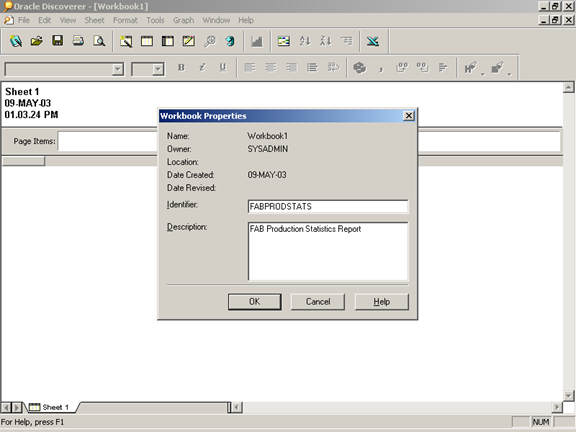
Task: Click the Sort Ascending A-Z icon
Action: (305, 41)
